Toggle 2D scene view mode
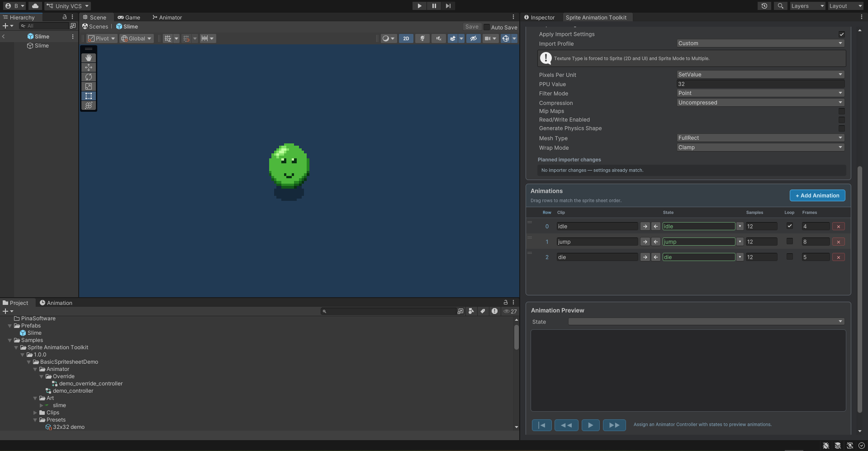 tap(406, 38)
